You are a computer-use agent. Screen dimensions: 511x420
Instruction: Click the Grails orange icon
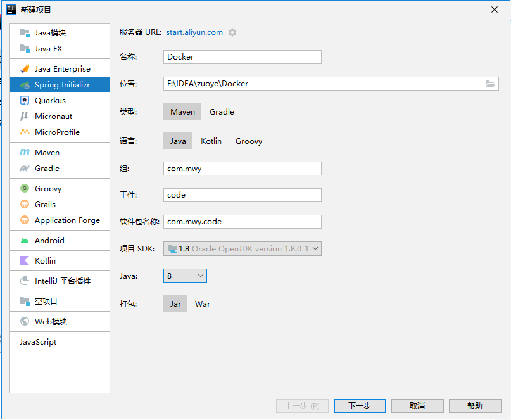pos(25,205)
